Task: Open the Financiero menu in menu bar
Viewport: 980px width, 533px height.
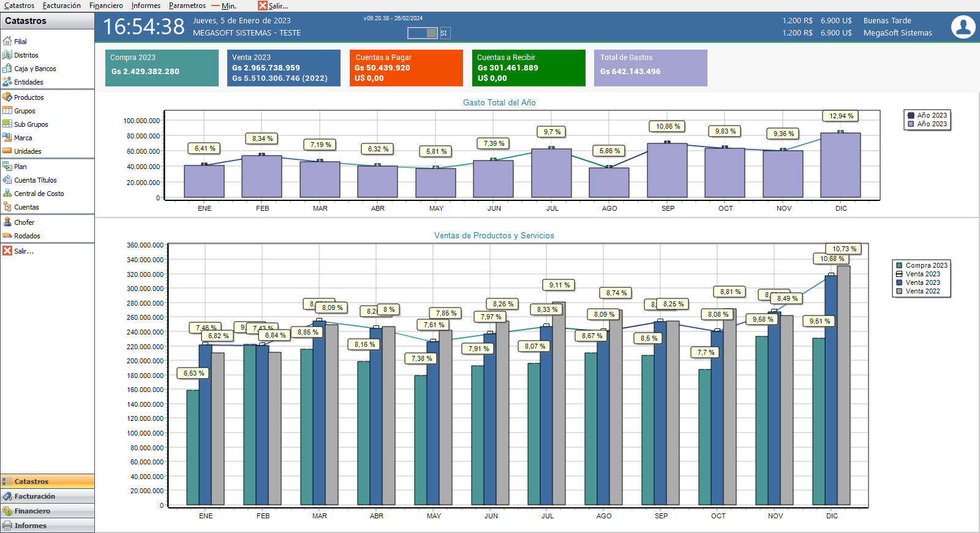Action: point(106,6)
